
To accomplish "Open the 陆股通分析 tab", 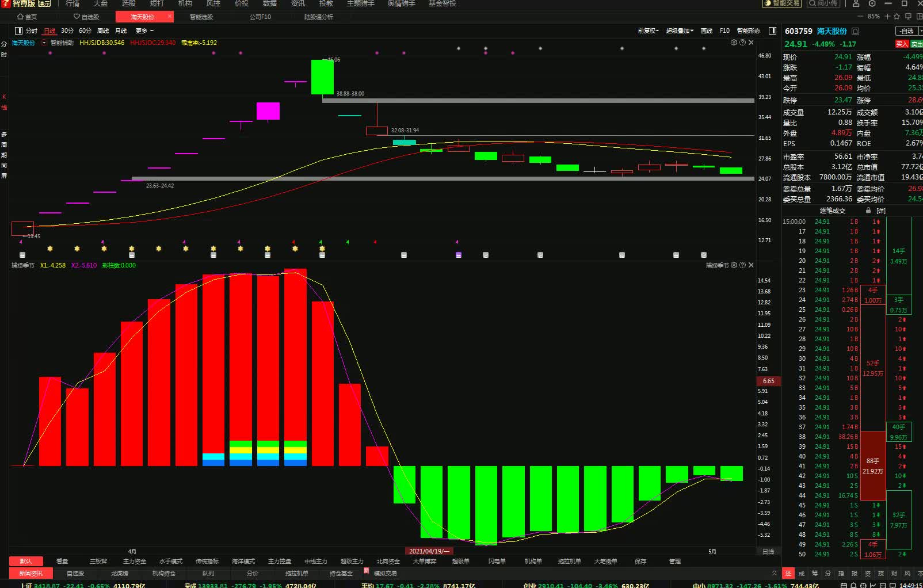I will click(318, 17).
